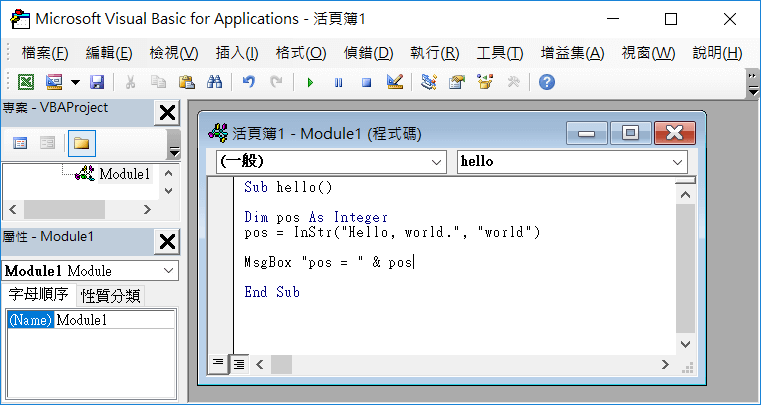Screen dimensions: 761x405
Task: Click the code line 'Sub hello()'
Action: click(288, 187)
